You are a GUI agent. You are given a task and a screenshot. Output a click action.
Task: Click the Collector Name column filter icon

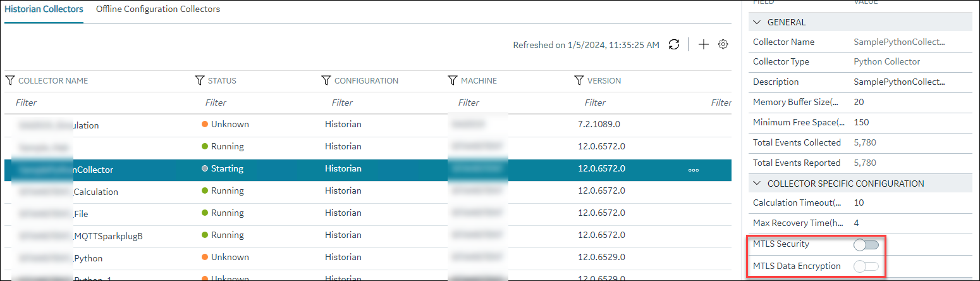point(10,80)
